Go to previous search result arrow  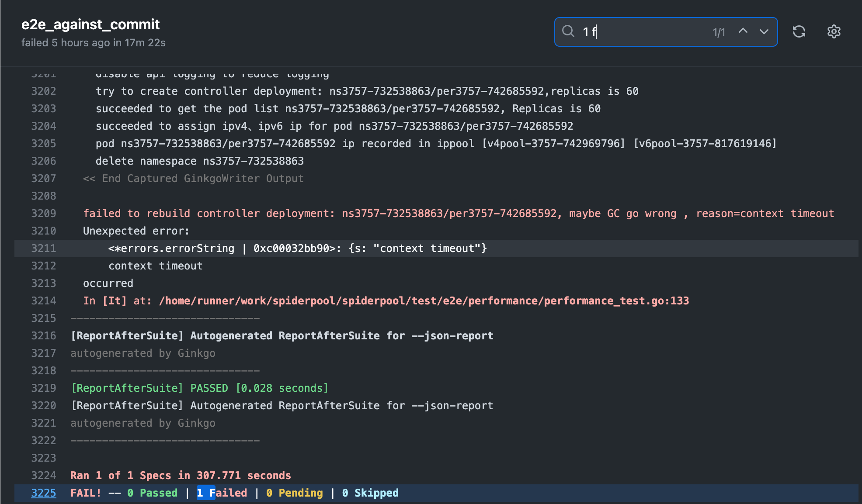(x=743, y=31)
